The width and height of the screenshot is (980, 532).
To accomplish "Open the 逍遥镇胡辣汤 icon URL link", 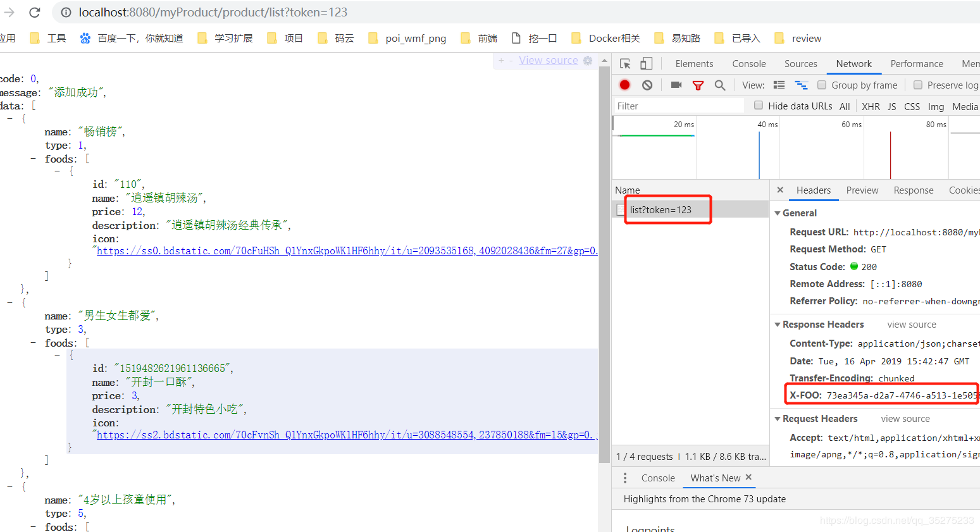I will 347,251.
